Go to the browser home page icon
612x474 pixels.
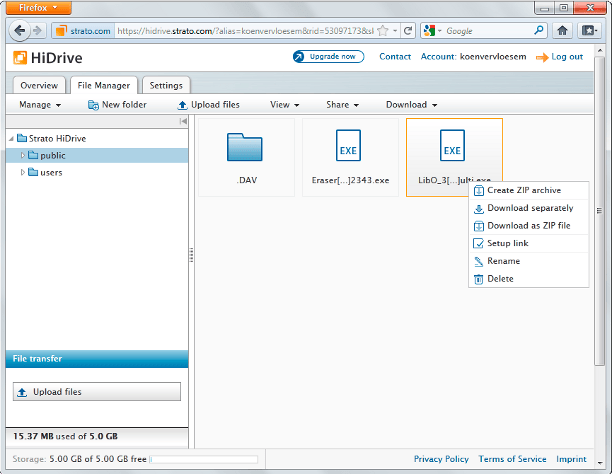[562, 30]
